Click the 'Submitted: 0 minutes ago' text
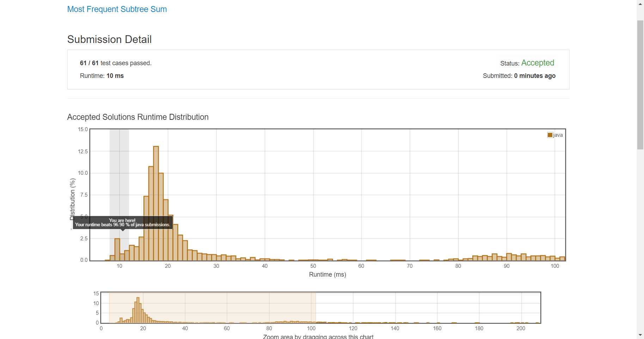Screen dimensions: 644x339 [519, 76]
